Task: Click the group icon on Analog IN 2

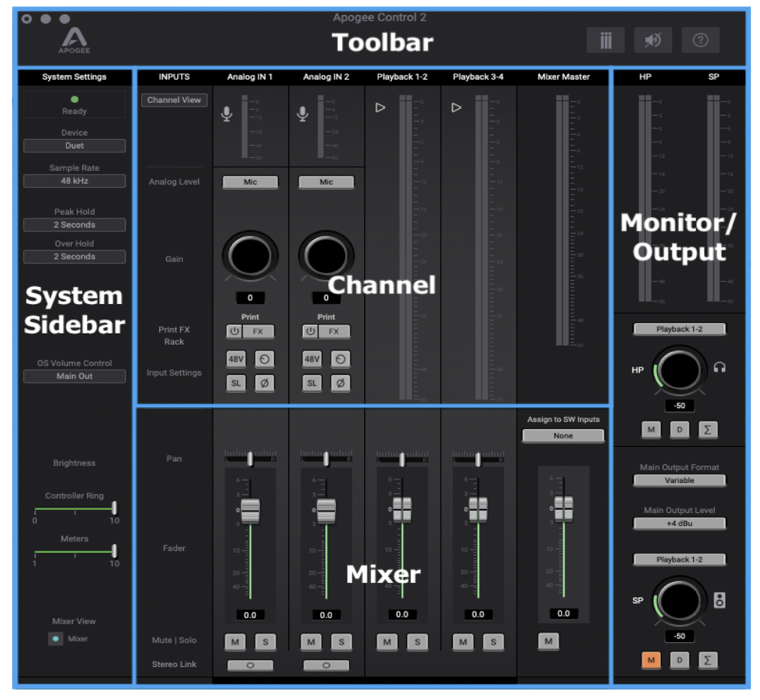Action: (340, 359)
